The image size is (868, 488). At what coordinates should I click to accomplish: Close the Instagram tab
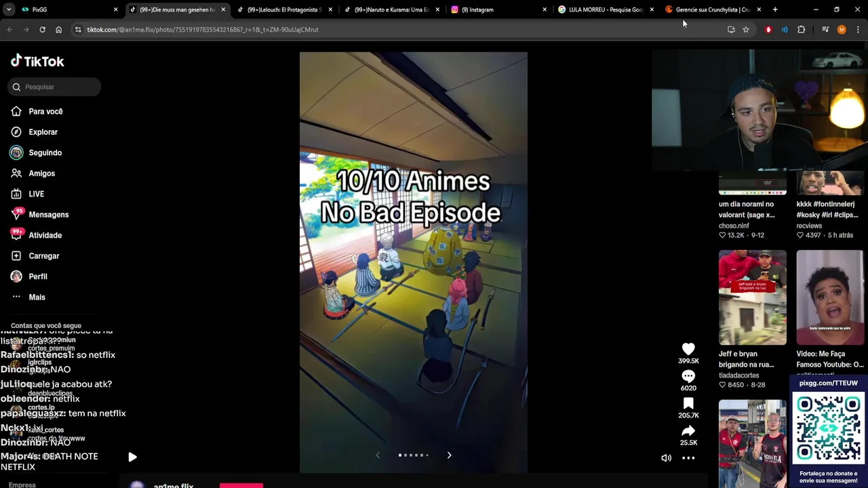(x=545, y=9)
